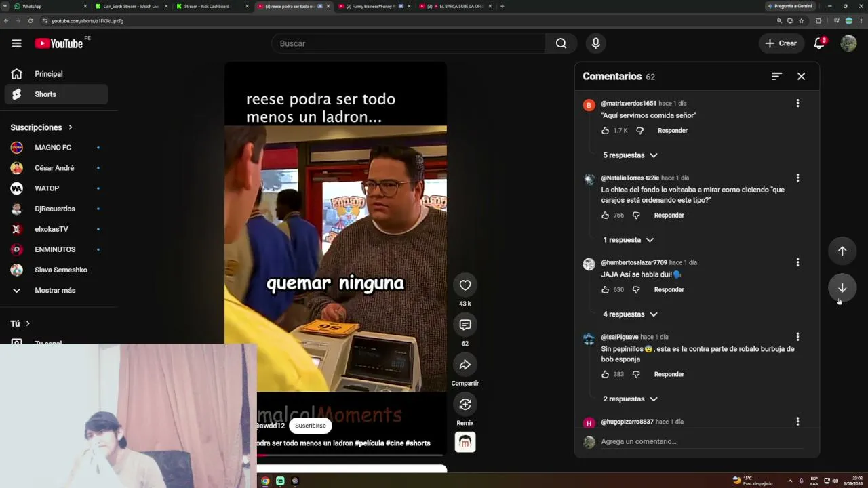Focus the Buscar search field
The image size is (868, 488).
pos(408,43)
